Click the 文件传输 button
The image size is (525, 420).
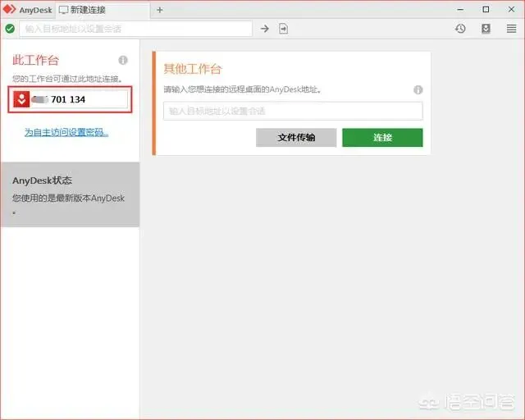296,137
